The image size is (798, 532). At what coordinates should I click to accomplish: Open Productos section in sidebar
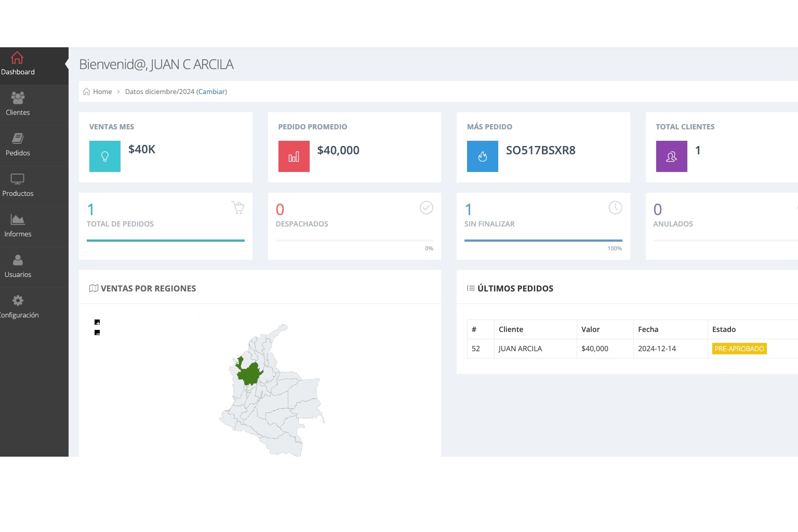point(18,186)
